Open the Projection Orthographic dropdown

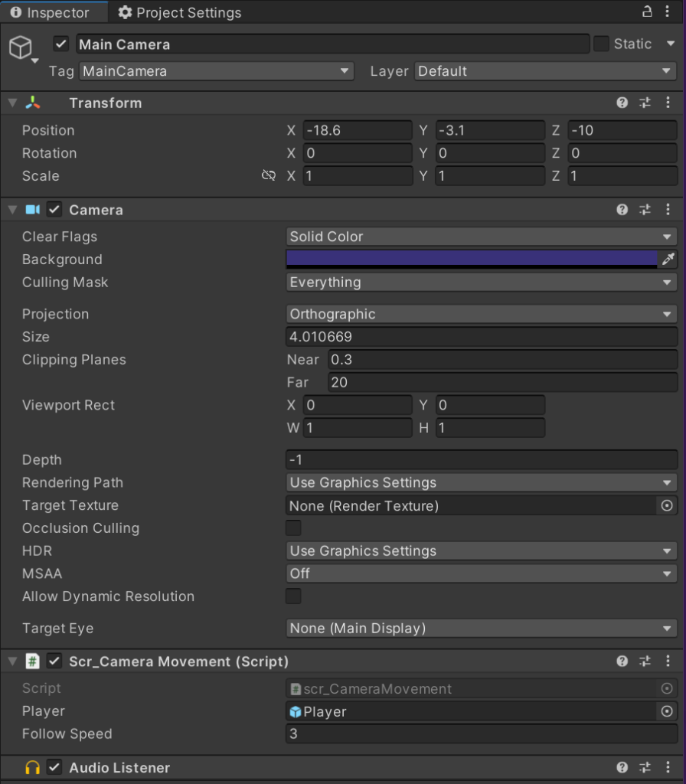tap(481, 314)
